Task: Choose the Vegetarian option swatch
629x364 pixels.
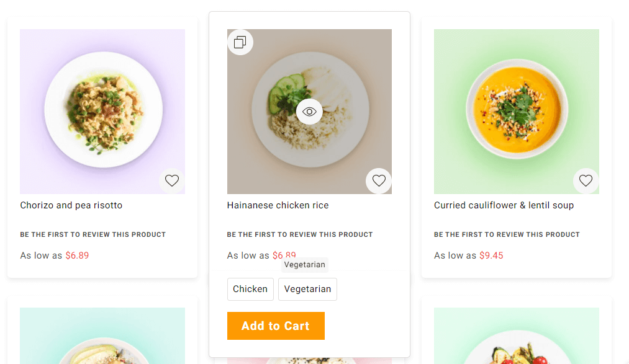Action: pos(307,289)
